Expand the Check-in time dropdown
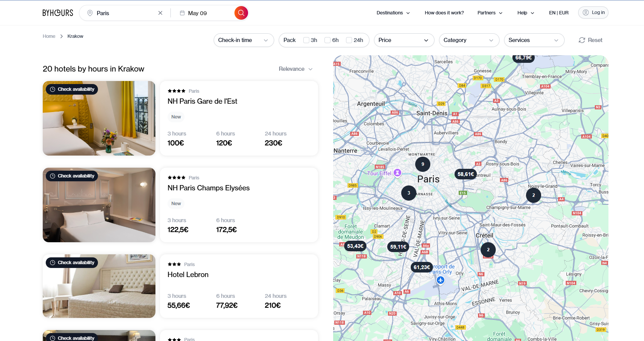Image resolution: width=644 pixels, height=341 pixels. coord(244,40)
